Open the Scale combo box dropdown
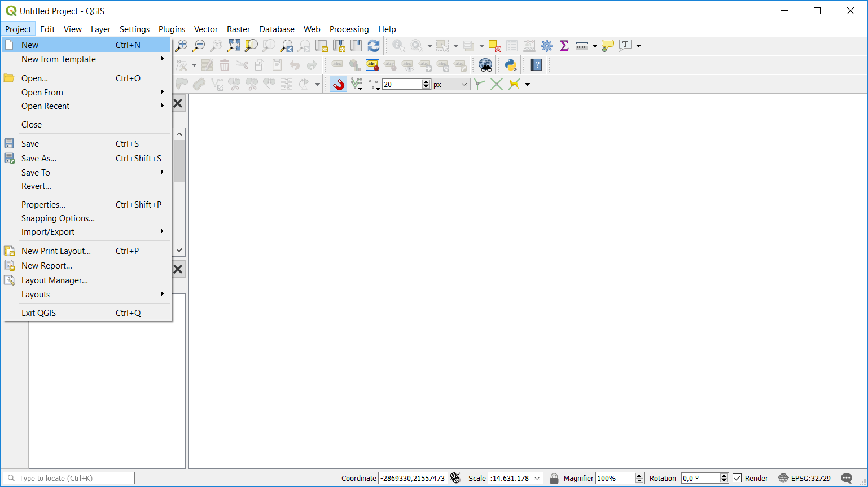 point(537,478)
